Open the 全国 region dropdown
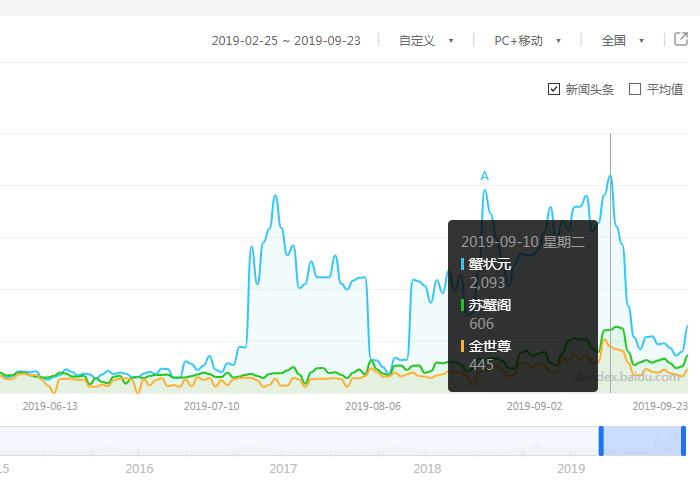This screenshot has width=700, height=500. click(x=623, y=41)
